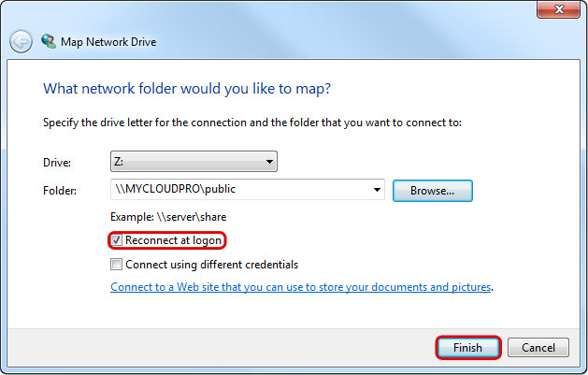Click the Finish button
588x375 pixels.
click(467, 348)
